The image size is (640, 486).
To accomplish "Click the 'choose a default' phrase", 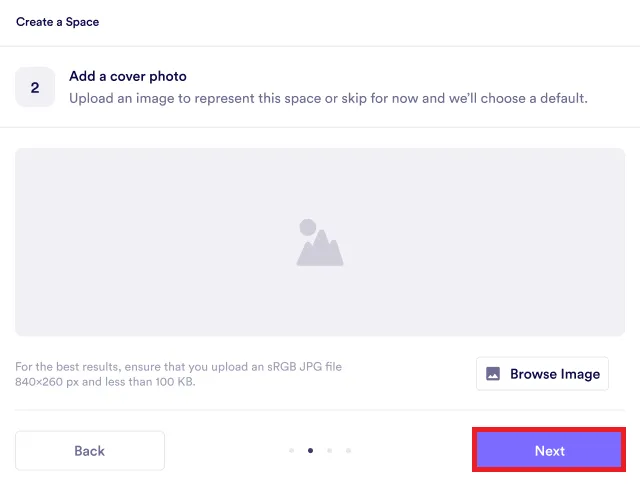I will pyautogui.click(x=538, y=98).
